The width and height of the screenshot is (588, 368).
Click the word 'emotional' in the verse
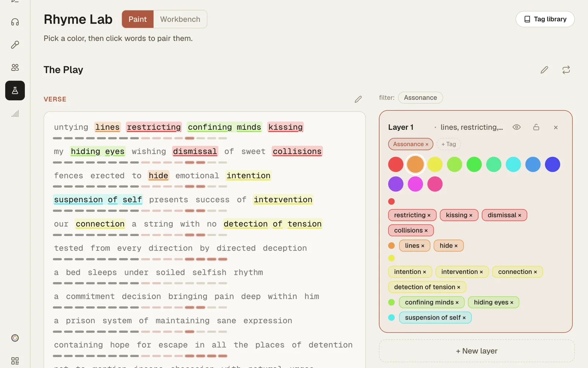click(197, 176)
